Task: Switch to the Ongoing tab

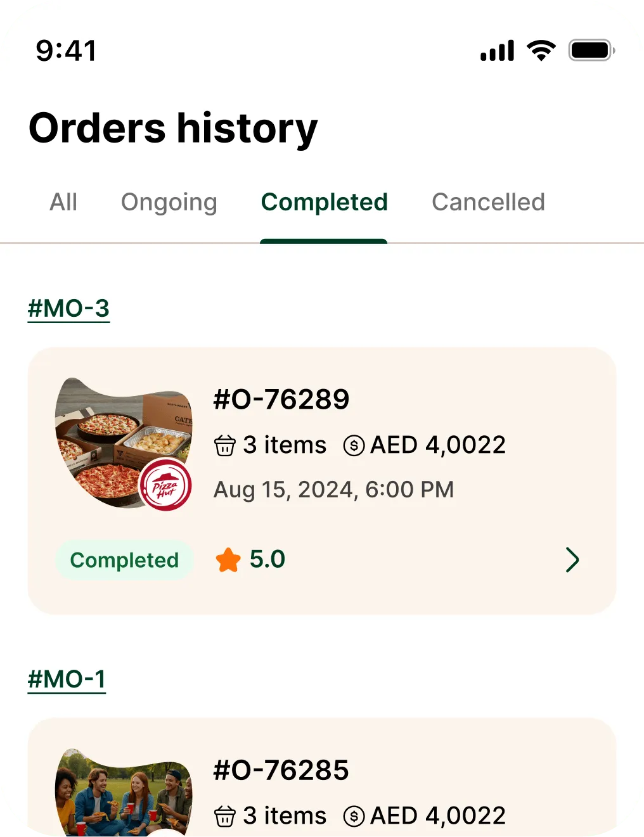Action: pyautogui.click(x=169, y=203)
